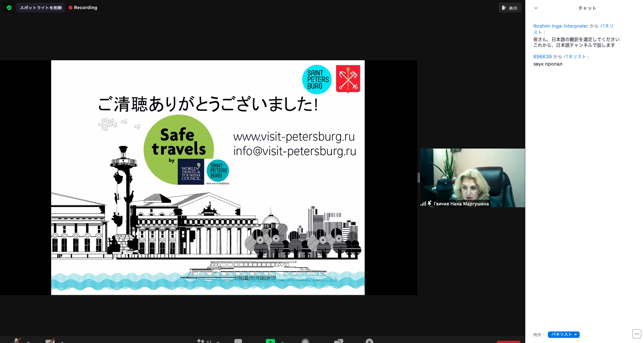Click the red end meeting button
Viewport: 644px width, 343px height.
pyautogui.click(x=509, y=341)
